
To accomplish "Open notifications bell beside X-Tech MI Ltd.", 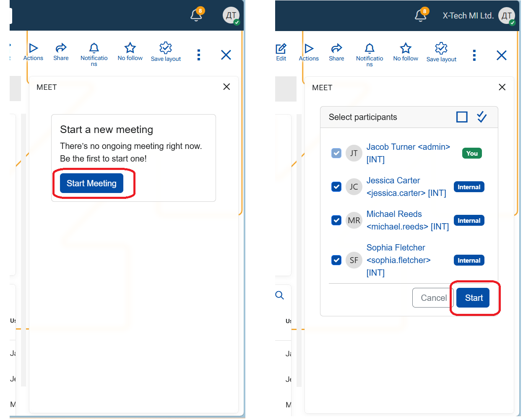I will pyautogui.click(x=420, y=16).
